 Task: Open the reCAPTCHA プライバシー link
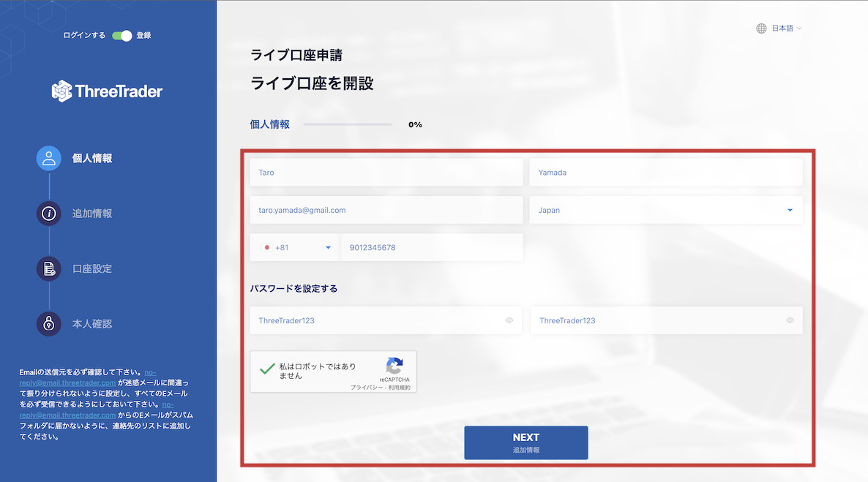pos(366,388)
